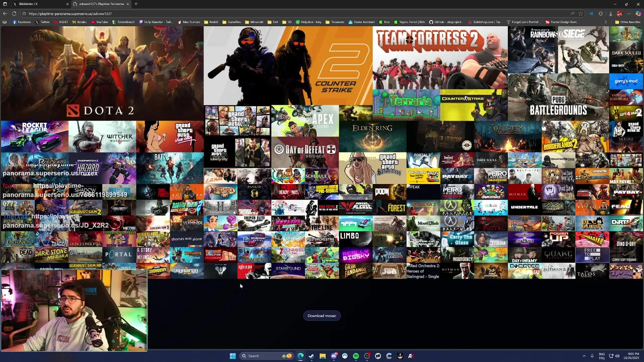
Task: Open the GameDev bookmarks folder
Action: [x=232, y=22]
